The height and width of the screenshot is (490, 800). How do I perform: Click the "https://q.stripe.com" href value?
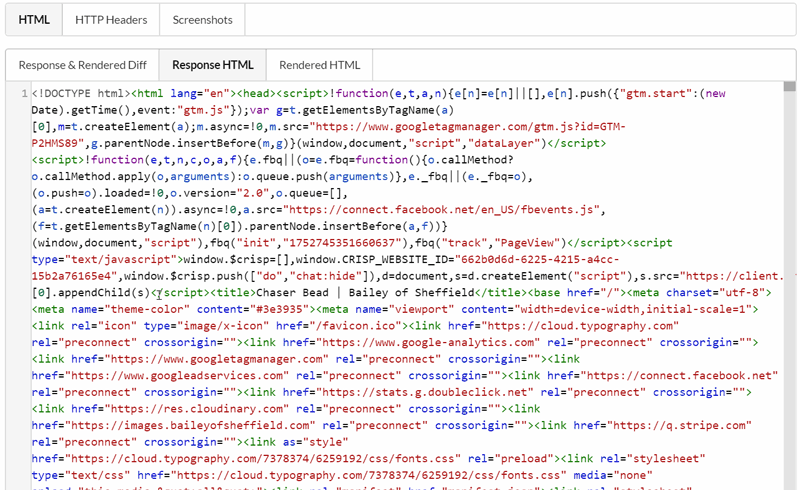click(x=682, y=425)
